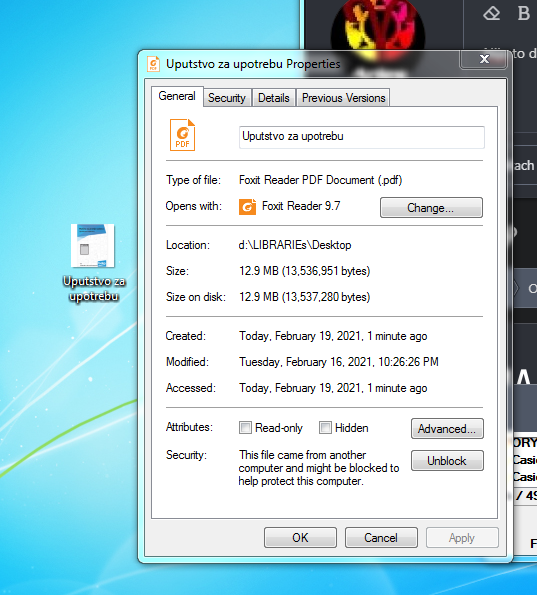Click the Foxit Reader 9.7 text
Image resolution: width=537 pixels, height=595 pixels.
[x=301, y=206]
